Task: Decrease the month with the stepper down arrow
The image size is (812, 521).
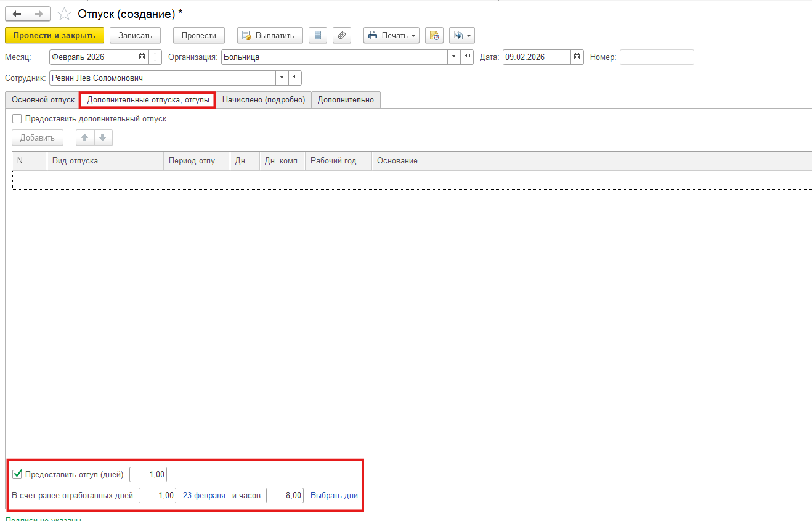Action: [x=155, y=61]
